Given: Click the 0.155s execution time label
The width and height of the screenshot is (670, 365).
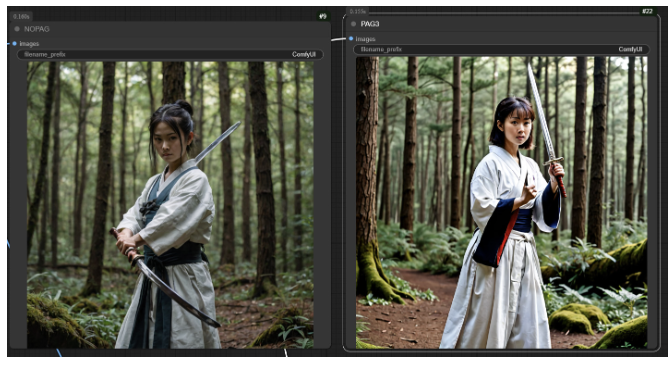Looking at the screenshot, I should click(x=358, y=11).
